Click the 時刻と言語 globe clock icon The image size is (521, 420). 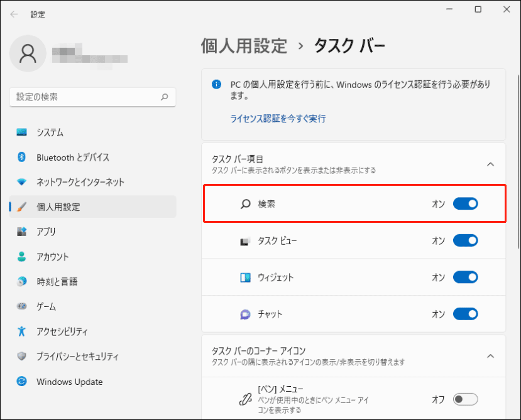[21, 281]
